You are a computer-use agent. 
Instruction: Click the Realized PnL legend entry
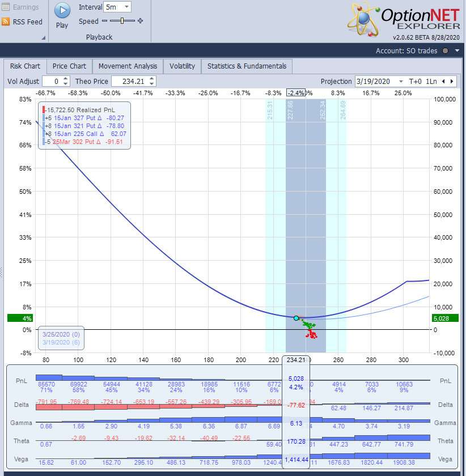pyautogui.click(x=81, y=110)
